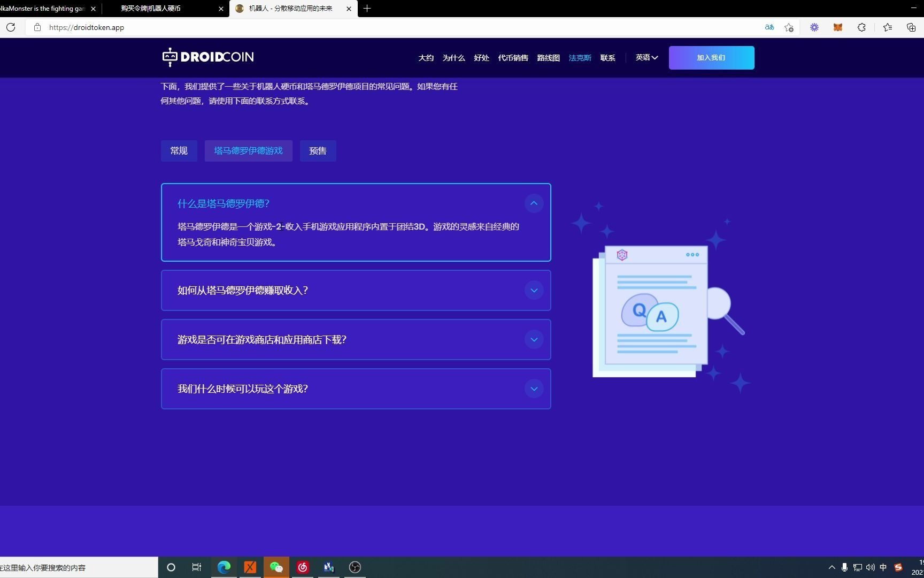Click the 加入我们 button

coord(712,58)
